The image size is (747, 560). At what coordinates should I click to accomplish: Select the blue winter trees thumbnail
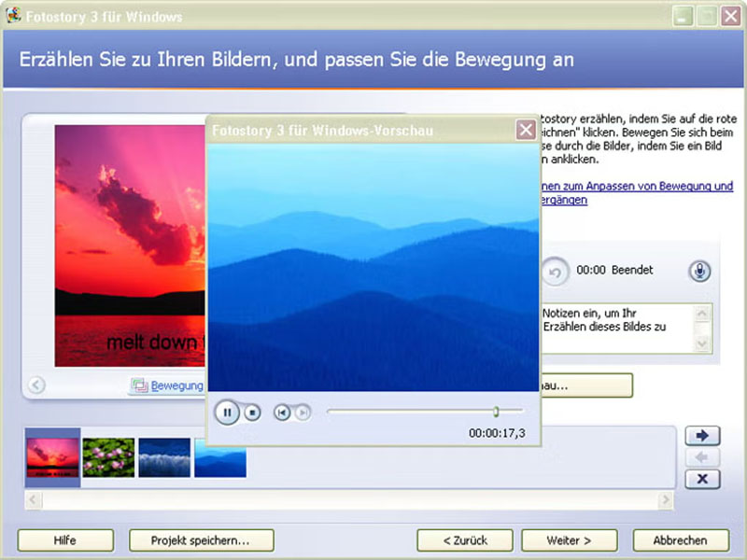coord(164,457)
